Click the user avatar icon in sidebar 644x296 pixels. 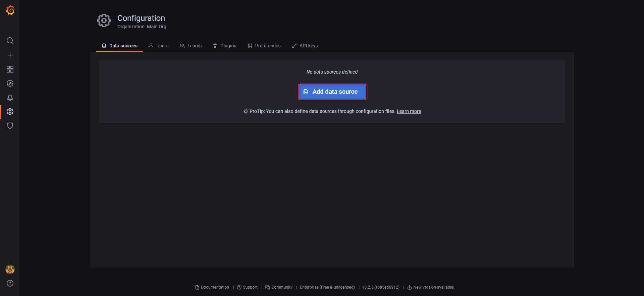pos(10,269)
